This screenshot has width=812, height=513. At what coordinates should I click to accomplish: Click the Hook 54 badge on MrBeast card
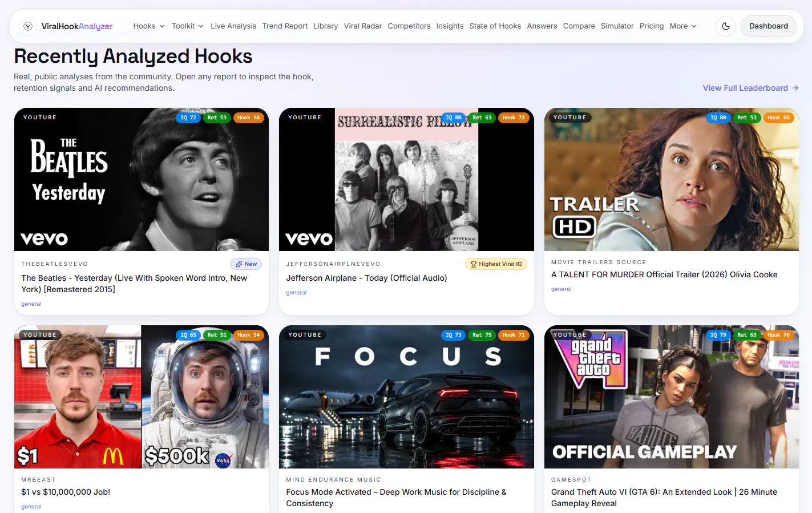coord(249,335)
